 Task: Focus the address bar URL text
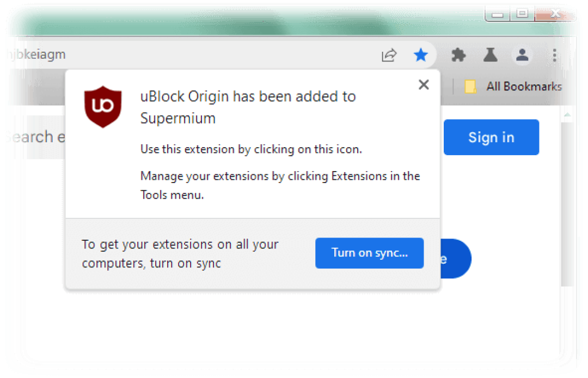pyautogui.click(x=37, y=55)
